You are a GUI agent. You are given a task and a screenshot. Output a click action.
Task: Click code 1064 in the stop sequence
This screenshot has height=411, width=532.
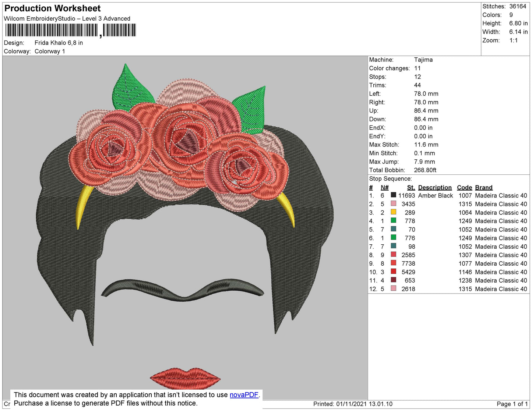465,212
